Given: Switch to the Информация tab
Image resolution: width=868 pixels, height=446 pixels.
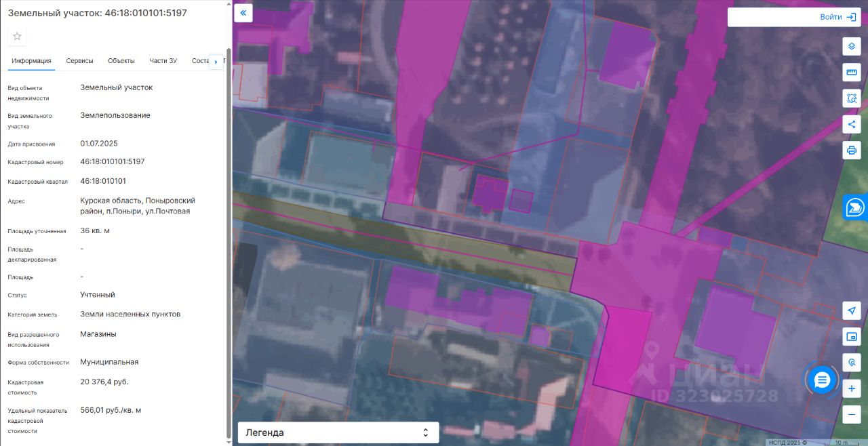Looking at the screenshot, I should (31, 61).
